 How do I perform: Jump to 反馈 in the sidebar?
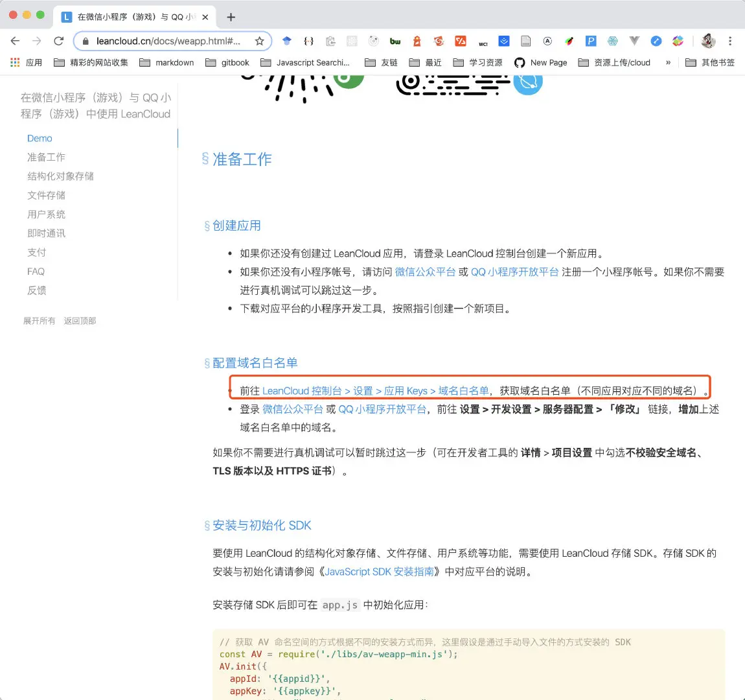tap(36, 290)
